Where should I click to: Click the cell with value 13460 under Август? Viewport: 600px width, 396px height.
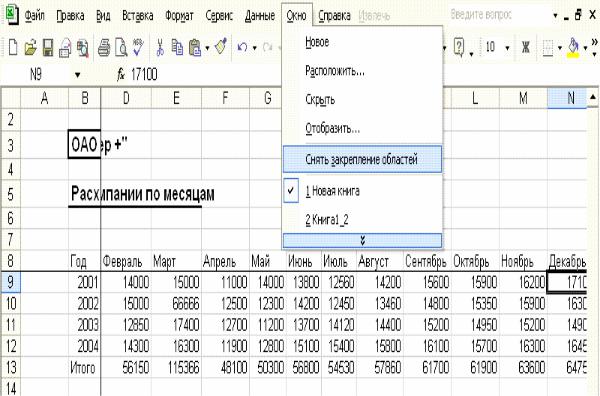tap(380, 303)
